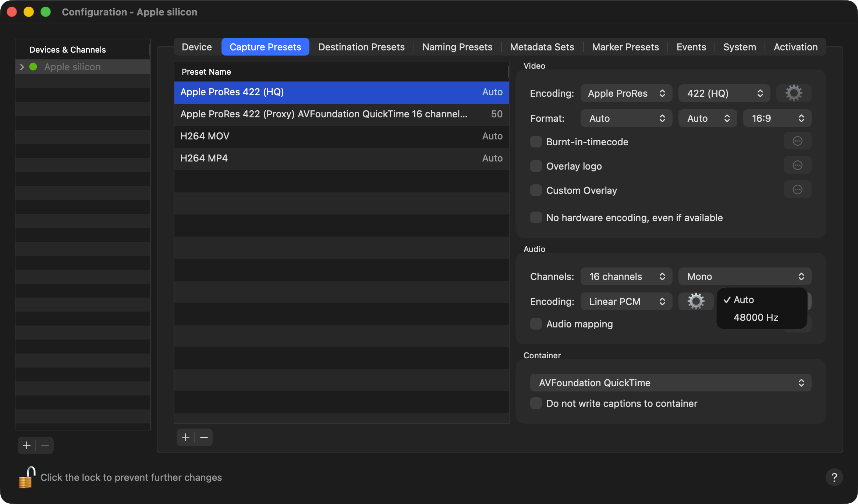Screen dimensions: 858x504
Task: Remove the selected capture preset
Action: (x=204, y=437)
